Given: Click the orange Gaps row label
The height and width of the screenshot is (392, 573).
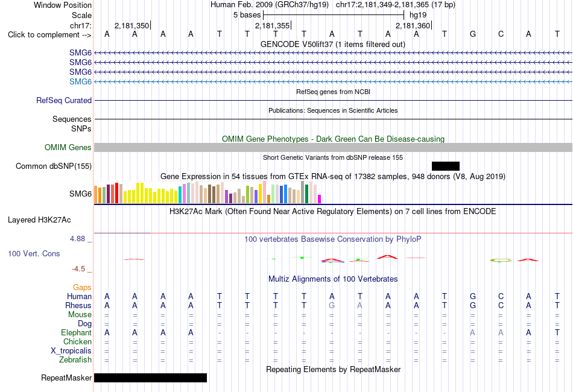Looking at the screenshot, I should pos(82,287).
